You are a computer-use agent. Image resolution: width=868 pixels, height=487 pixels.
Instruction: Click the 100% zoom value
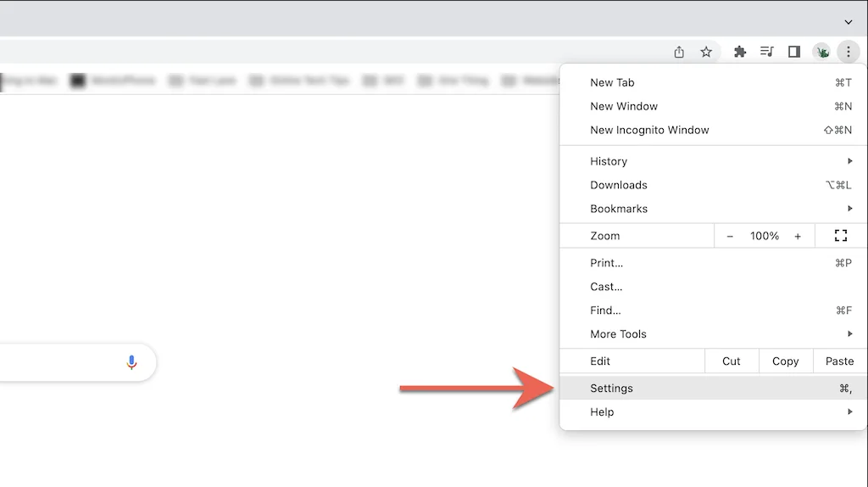764,236
